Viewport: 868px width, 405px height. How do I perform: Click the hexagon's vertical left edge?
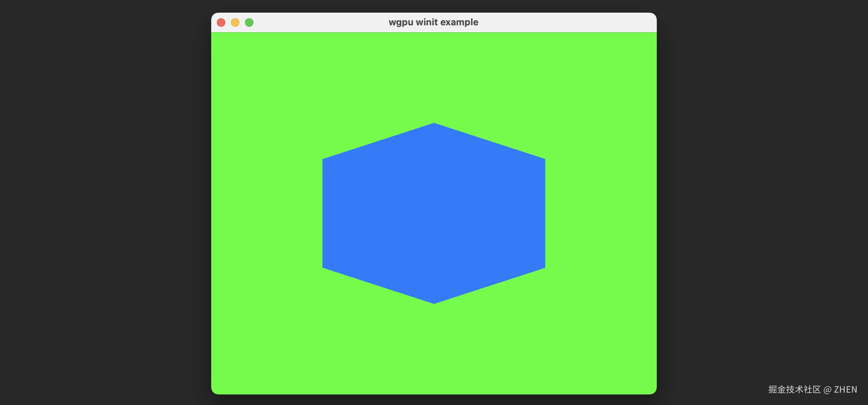(x=323, y=213)
